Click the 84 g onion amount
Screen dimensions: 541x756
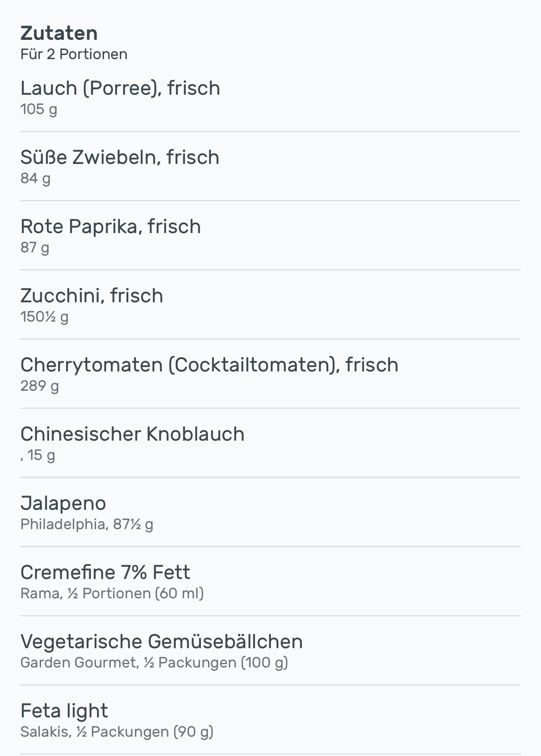pyautogui.click(x=35, y=179)
